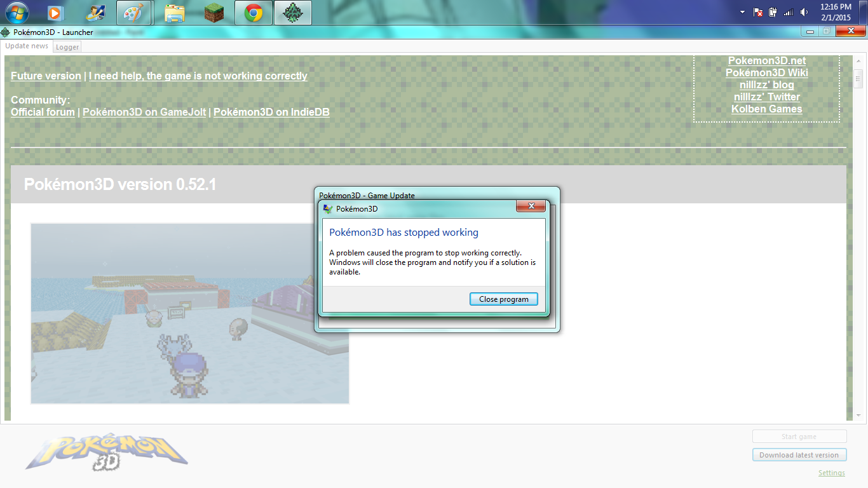
Task: Minimize the Pokémon3D Launcher window
Action: click(x=811, y=30)
